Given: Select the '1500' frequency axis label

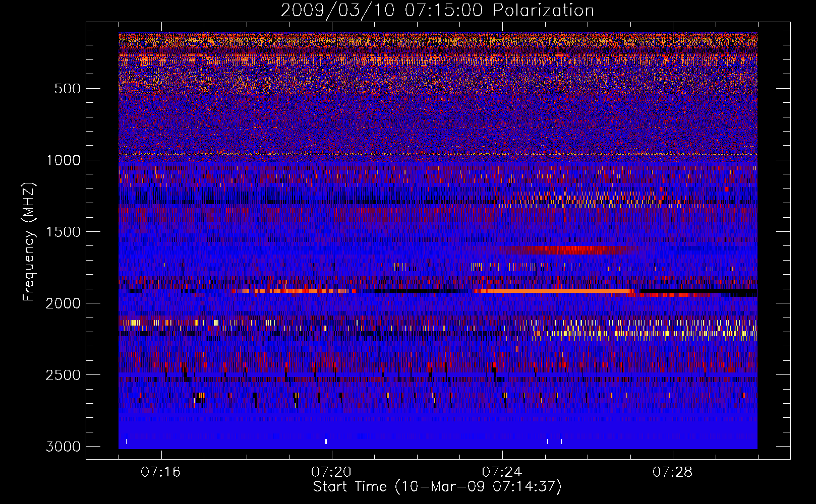Looking at the screenshot, I should 63,232.
